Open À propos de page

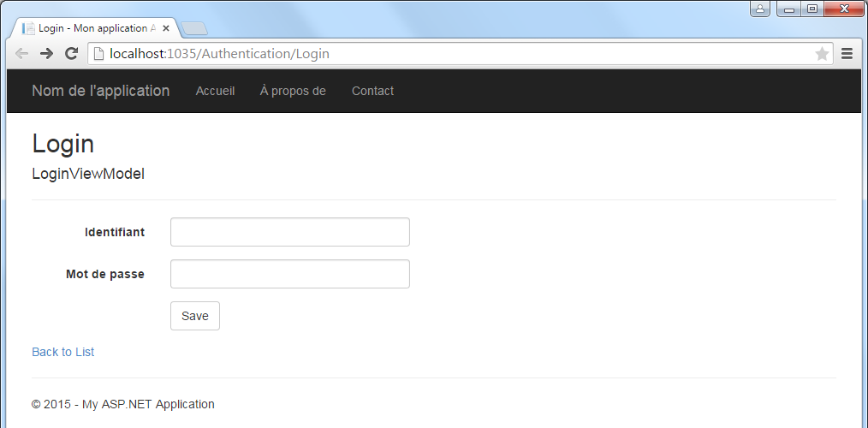pyautogui.click(x=293, y=91)
